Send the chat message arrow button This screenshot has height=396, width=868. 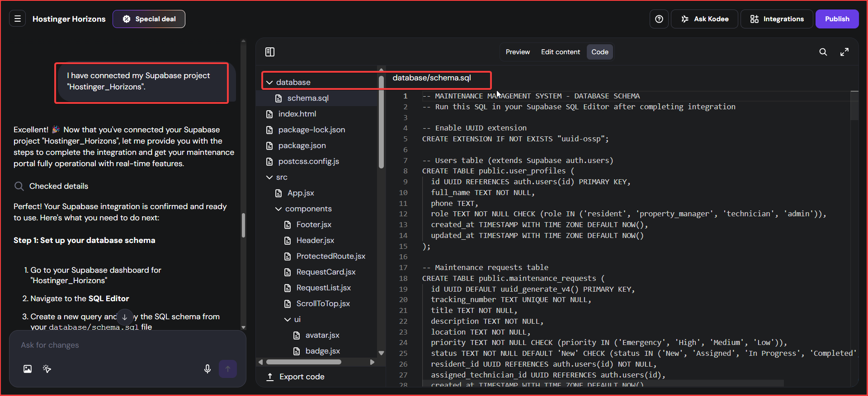pos(228,369)
